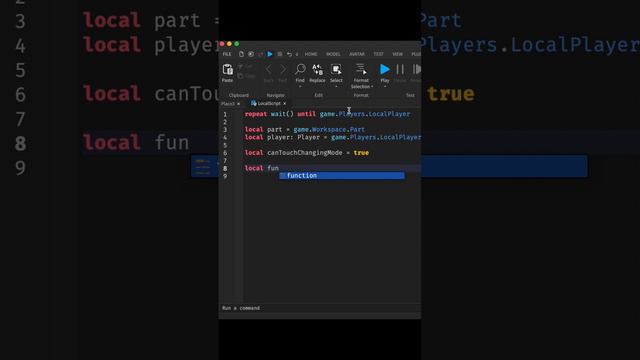Click the circular icon after new file
Viewport: 640px width, 360px height.
pyautogui.click(x=251, y=54)
